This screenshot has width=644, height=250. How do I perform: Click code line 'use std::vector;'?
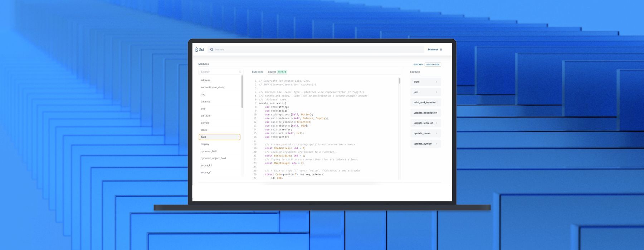coord(277,137)
